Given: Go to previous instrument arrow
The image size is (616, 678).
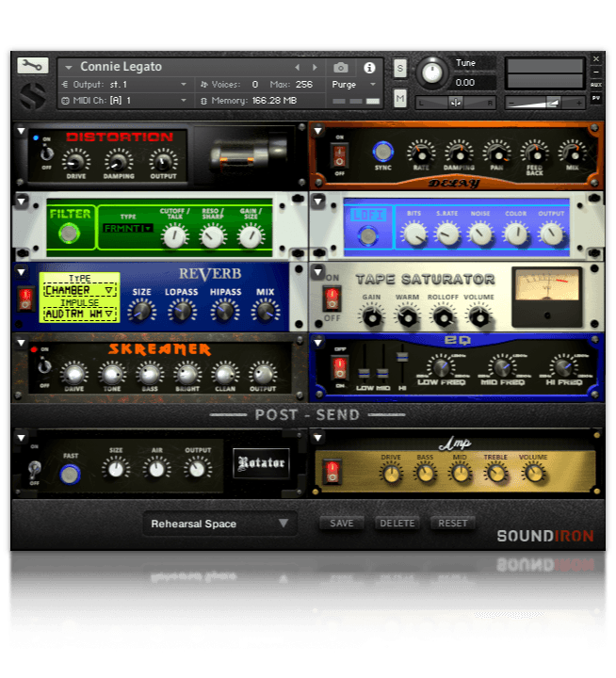Looking at the screenshot, I should (x=298, y=68).
